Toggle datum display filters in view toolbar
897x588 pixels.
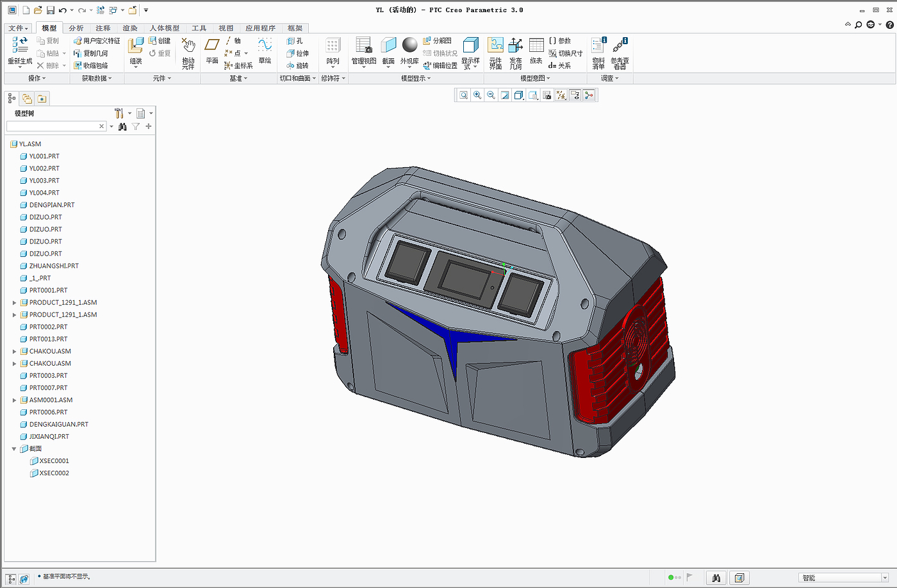[561, 95]
